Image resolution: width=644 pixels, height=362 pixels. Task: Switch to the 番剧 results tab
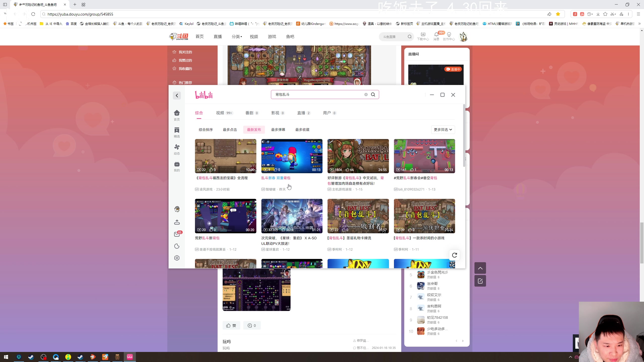252,113
